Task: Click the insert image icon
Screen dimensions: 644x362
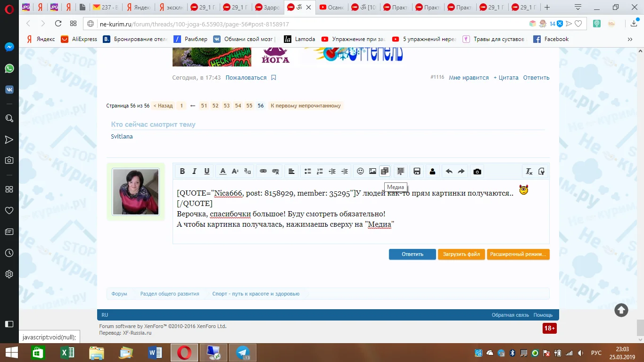Action: (372, 172)
